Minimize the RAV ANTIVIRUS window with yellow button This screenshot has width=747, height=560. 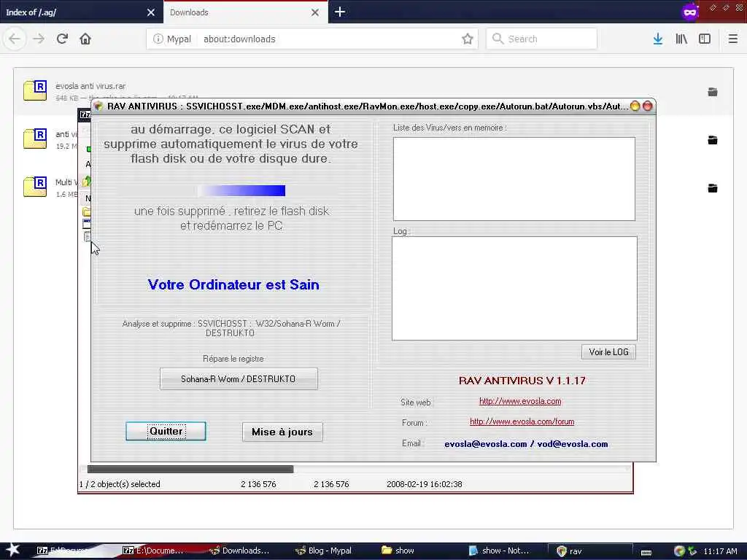[x=635, y=106]
